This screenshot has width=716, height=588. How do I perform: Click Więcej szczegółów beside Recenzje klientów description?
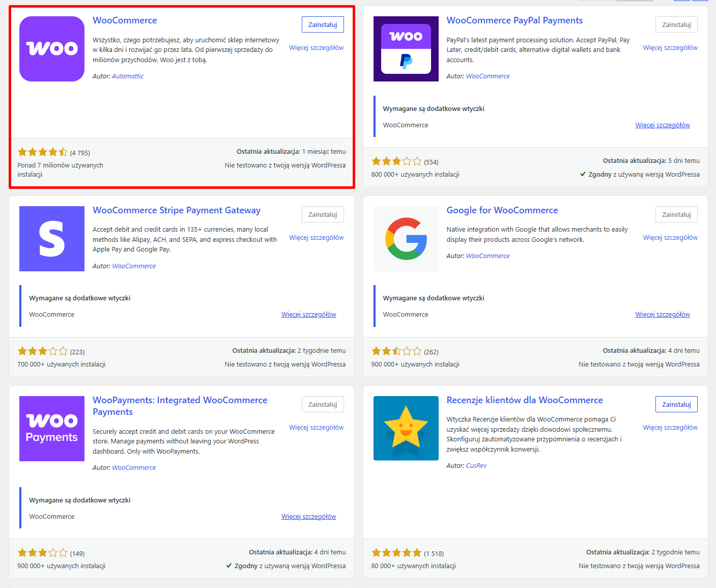pos(670,427)
